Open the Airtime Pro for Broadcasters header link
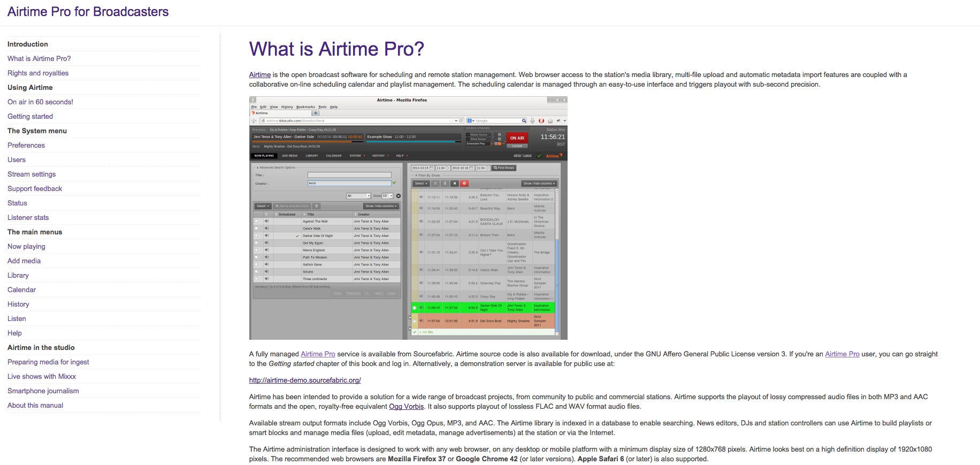 88,12
